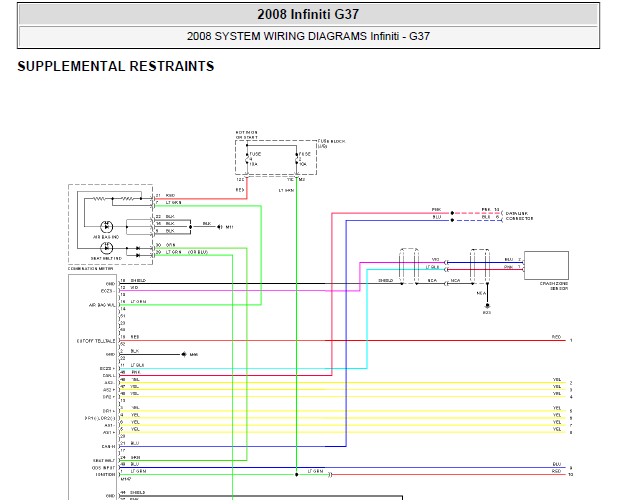Click the "CUTOFF TELLTALE" pin label
630x500 pixels.
96,341
